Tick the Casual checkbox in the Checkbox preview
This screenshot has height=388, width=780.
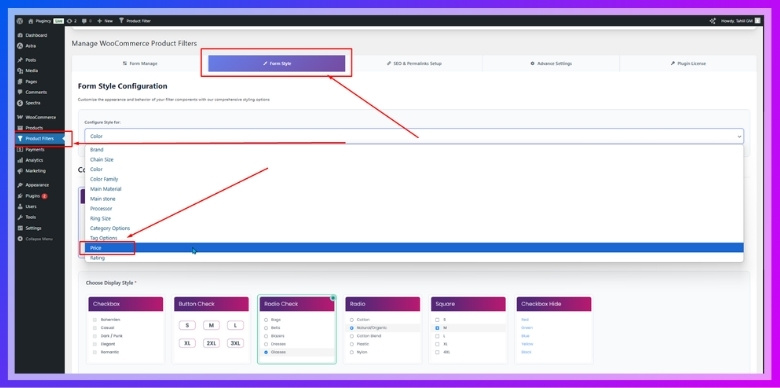pyautogui.click(x=95, y=328)
